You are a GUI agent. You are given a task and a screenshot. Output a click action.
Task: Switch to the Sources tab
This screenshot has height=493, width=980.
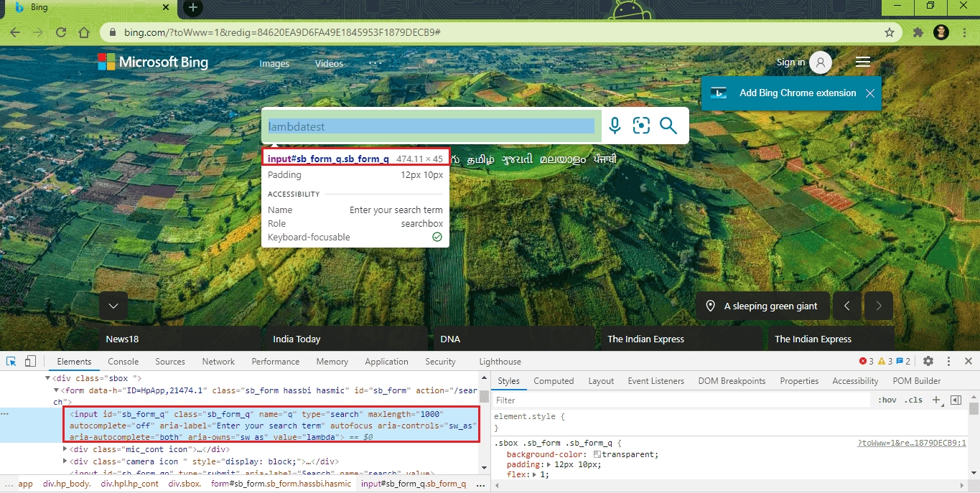pos(170,362)
